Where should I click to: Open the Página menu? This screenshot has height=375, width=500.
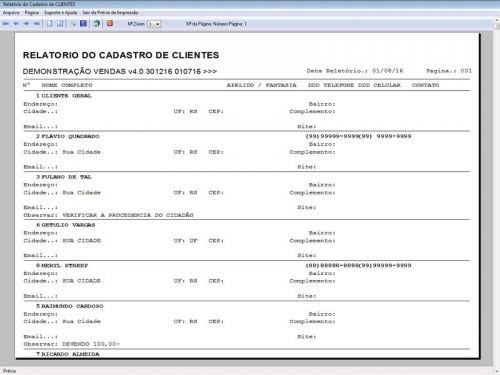(32, 13)
